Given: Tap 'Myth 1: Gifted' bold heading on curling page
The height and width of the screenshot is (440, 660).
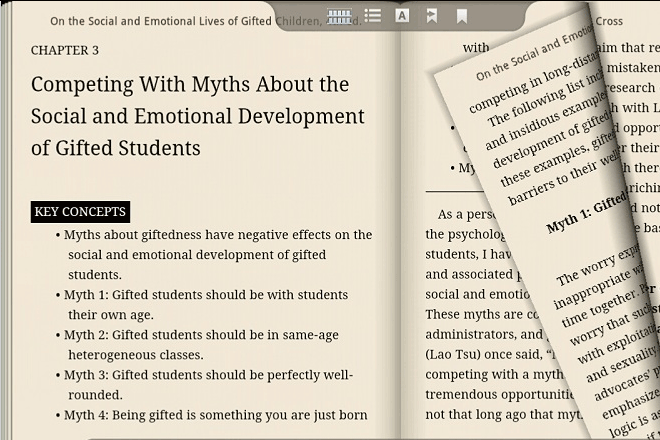Looking at the screenshot, I should pos(587,213).
